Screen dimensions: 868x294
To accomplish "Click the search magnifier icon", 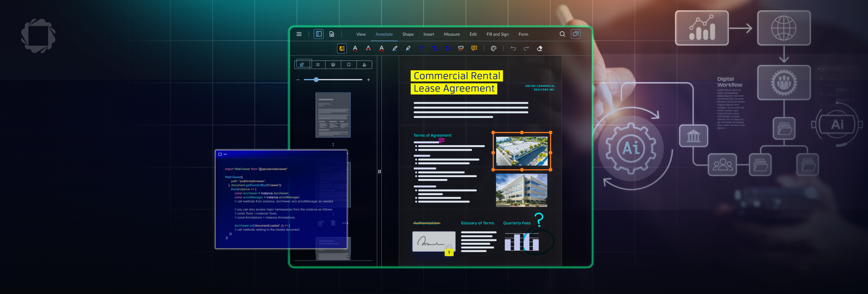I will 562,34.
